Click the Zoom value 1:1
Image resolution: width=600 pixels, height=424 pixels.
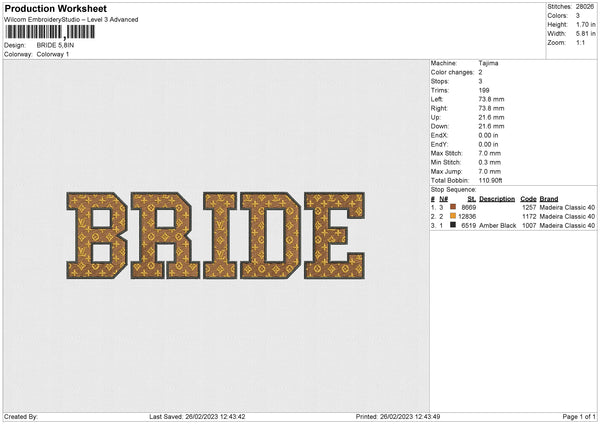click(580, 42)
